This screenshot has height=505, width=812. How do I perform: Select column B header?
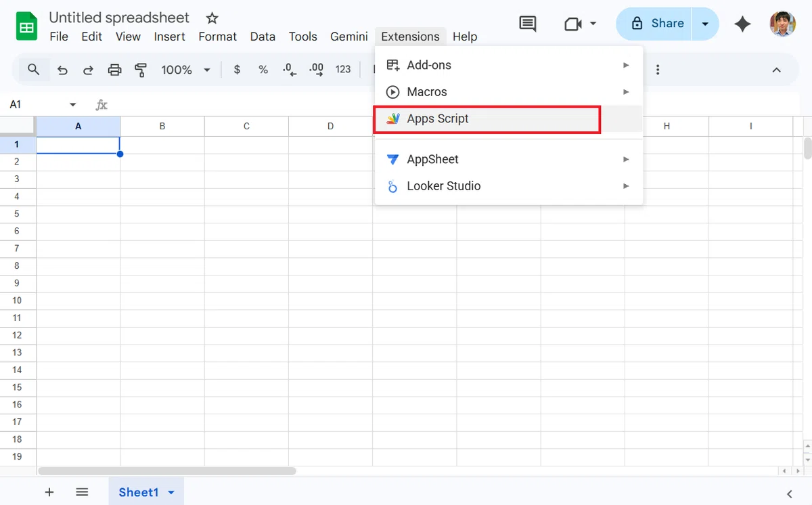point(162,126)
